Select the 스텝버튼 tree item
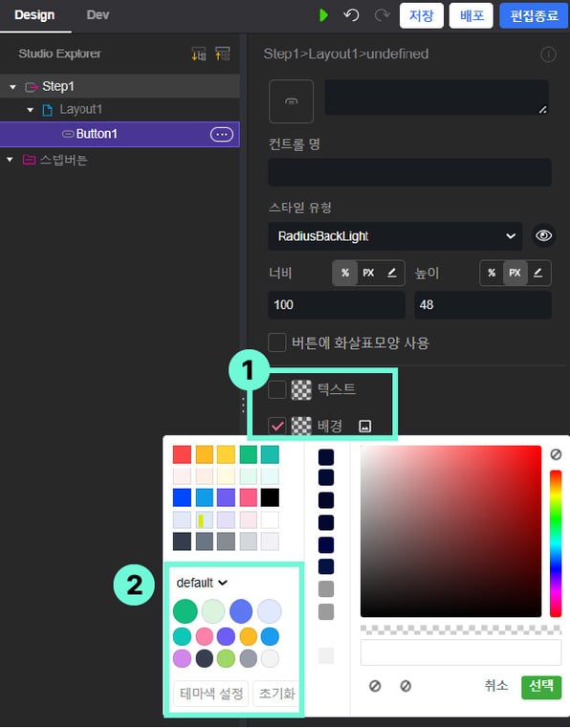 (63, 160)
